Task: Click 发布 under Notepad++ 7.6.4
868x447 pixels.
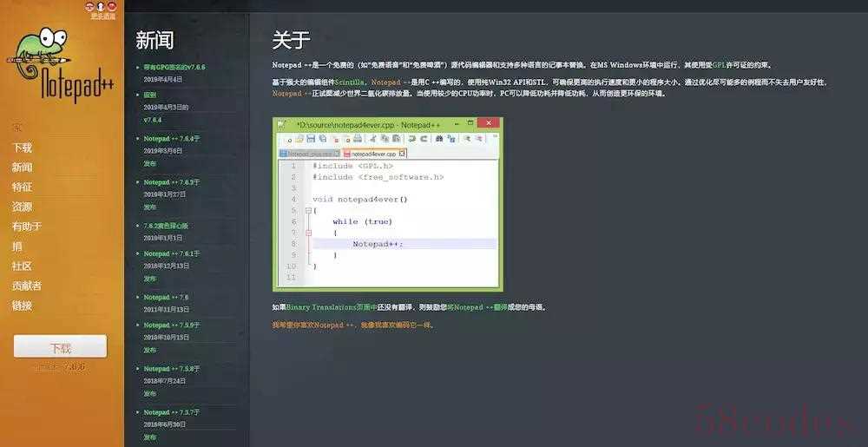Action: (150, 164)
